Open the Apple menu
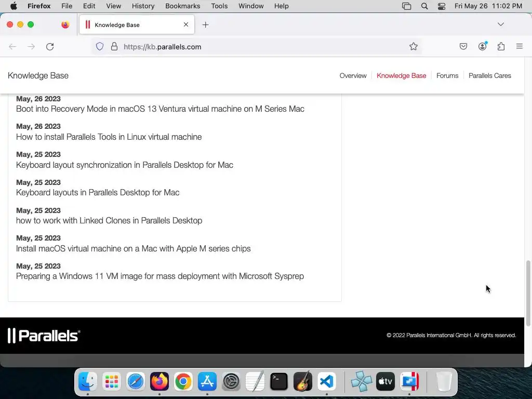Image resolution: width=532 pixels, height=399 pixels. (x=14, y=6)
